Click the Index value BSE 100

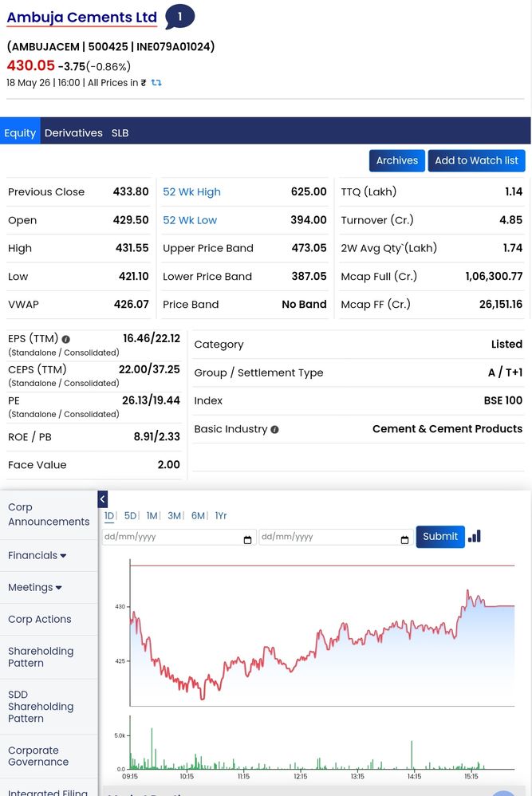(x=503, y=400)
